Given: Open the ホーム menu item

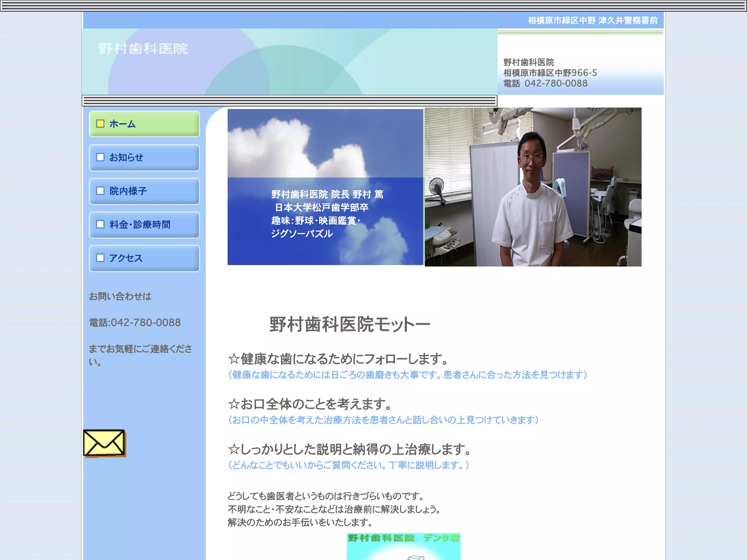Looking at the screenshot, I should [144, 124].
